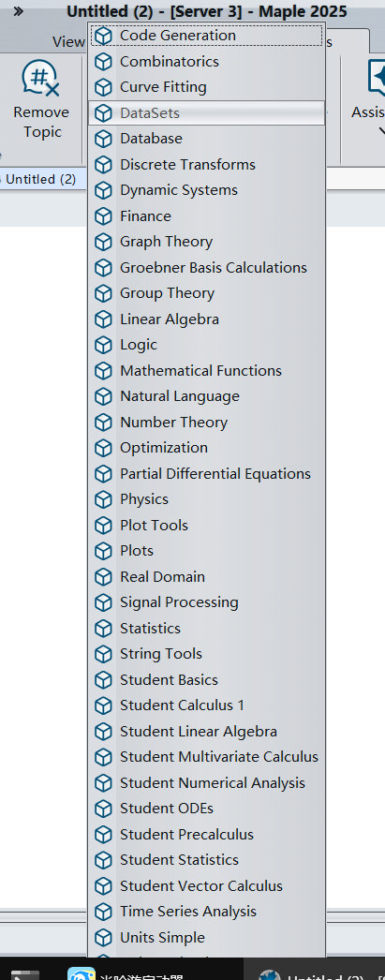The width and height of the screenshot is (385, 980).
Task: Expand the double chevron in the title bar
Action: pos(18,11)
